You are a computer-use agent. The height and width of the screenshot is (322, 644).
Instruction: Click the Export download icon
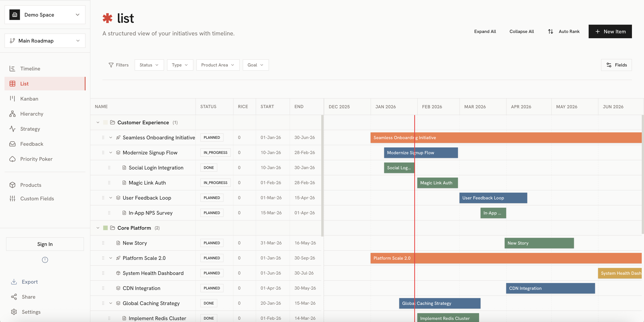pyautogui.click(x=14, y=282)
